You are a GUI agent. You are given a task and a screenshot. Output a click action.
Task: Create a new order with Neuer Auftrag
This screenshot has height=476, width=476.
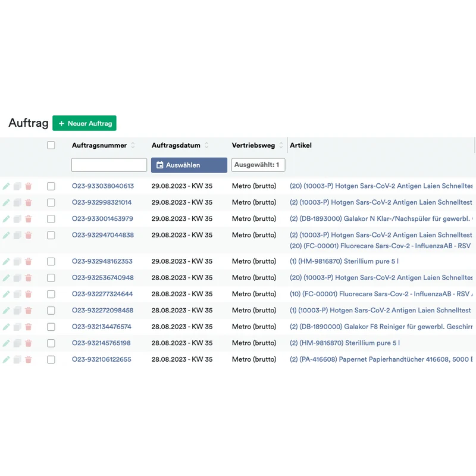(84, 123)
